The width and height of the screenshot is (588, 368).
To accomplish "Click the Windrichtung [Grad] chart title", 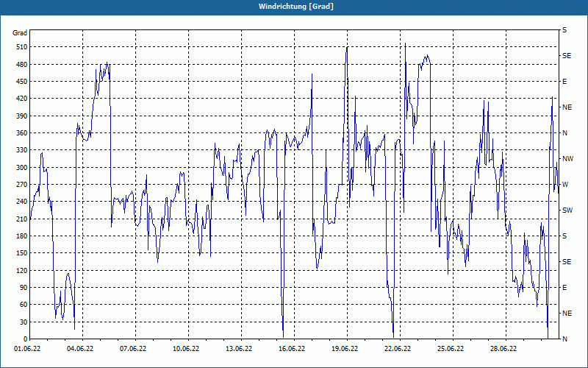I will 296,7.
